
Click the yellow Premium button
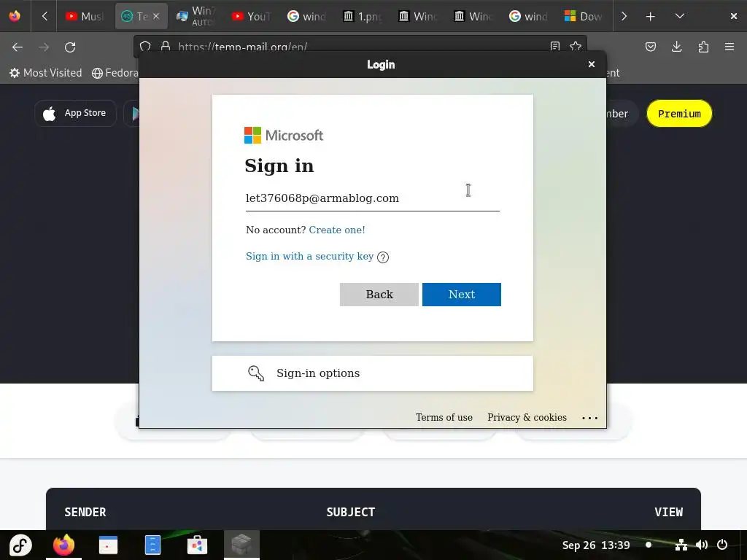point(679,113)
